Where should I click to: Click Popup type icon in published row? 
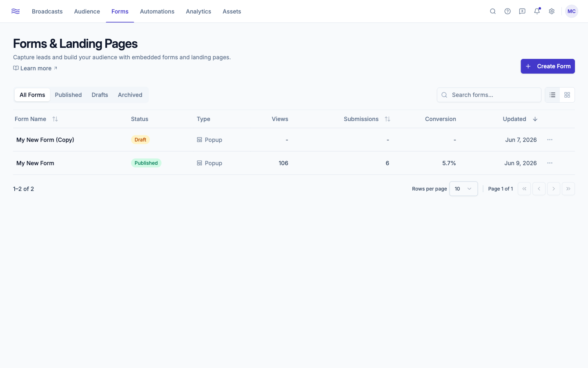pyautogui.click(x=199, y=163)
